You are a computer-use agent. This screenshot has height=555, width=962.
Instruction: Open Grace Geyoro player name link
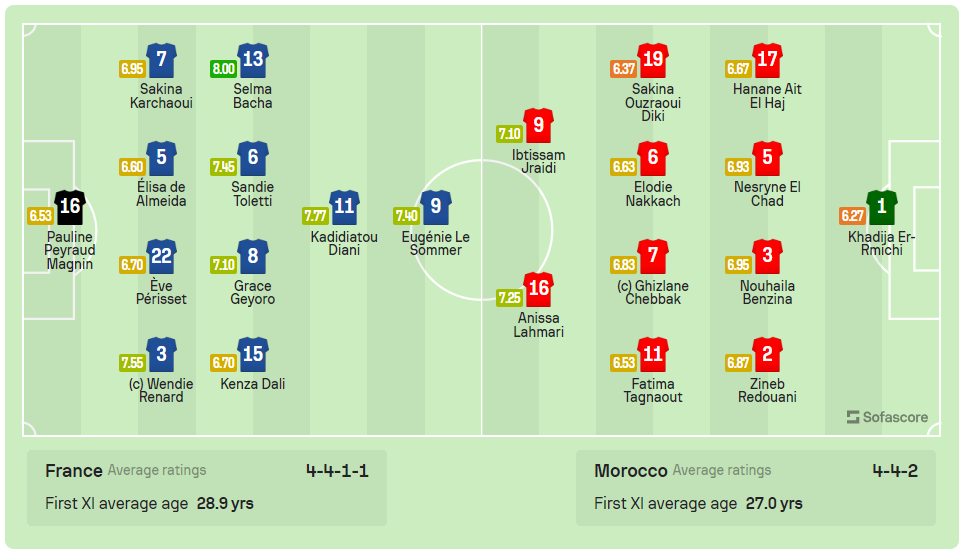click(253, 292)
